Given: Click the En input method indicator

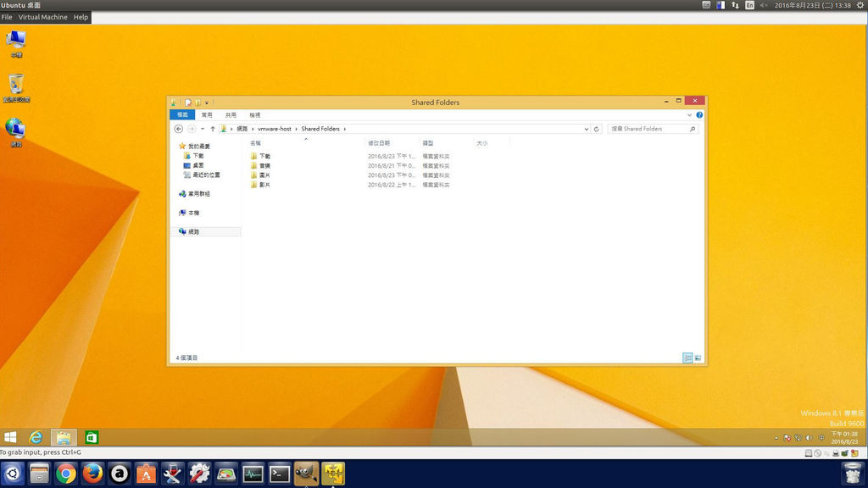Looking at the screenshot, I should click(x=749, y=5).
